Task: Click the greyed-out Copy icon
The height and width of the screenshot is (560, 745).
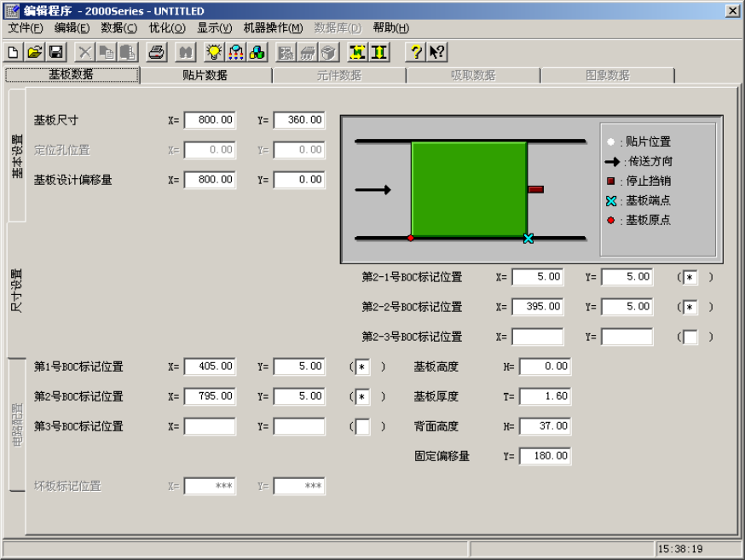Action: pos(106,52)
